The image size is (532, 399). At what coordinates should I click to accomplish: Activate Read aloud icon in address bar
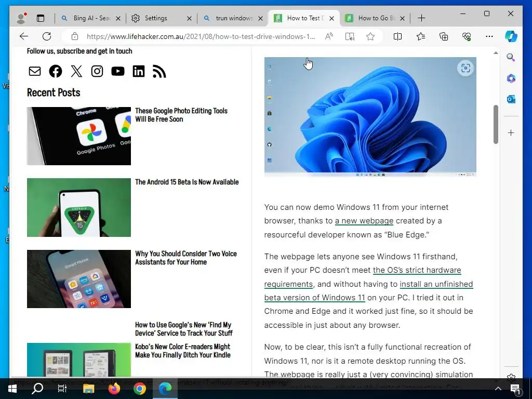(329, 36)
